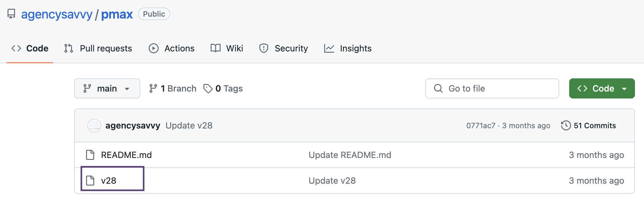Click the tag icon beside 0 Tags
This screenshot has height=200, width=644.
pos(208,89)
